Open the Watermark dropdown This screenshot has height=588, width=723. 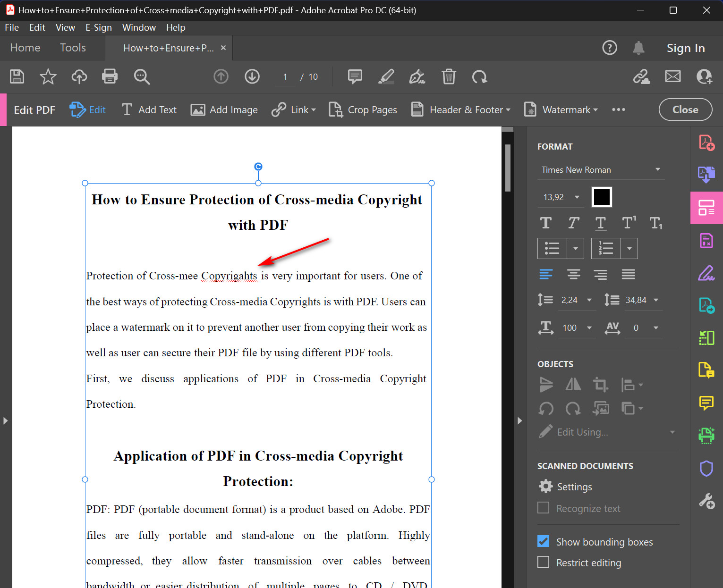pyautogui.click(x=561, y=109)
